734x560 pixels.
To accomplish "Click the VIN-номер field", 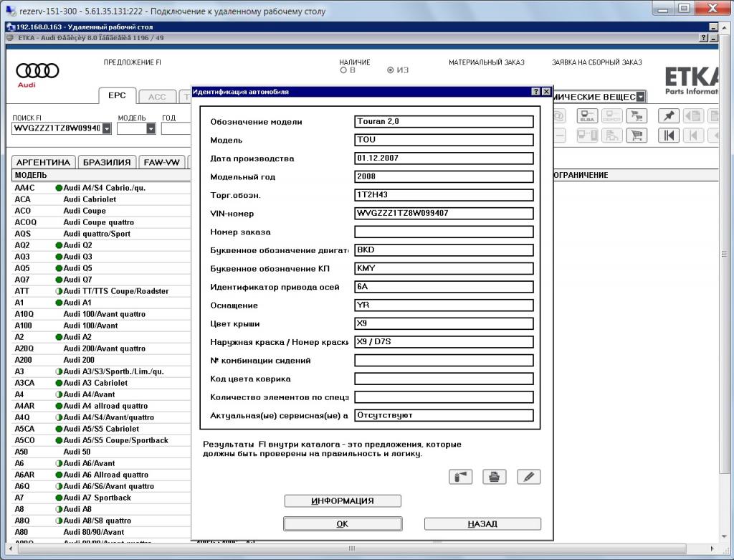I will click(x=444, y=214).
